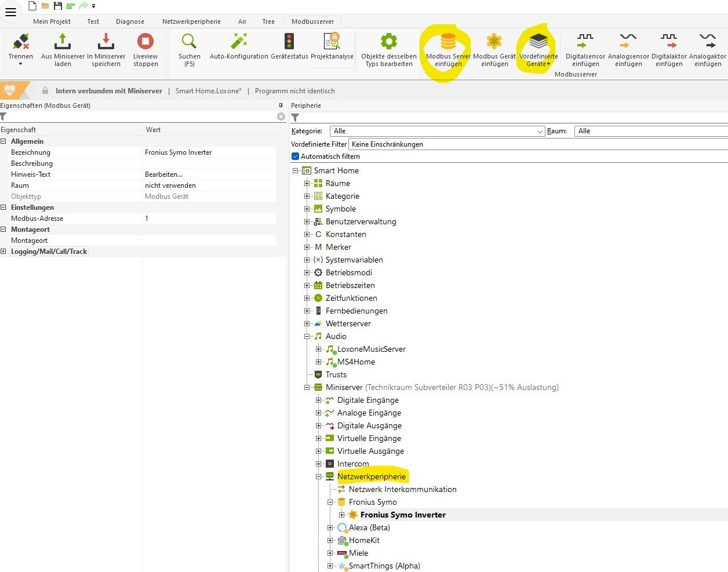The height and width of the screenshot is (572, 728).
Task: Open the Raum dropdown set to Alle
Action: tap(651, 131)
